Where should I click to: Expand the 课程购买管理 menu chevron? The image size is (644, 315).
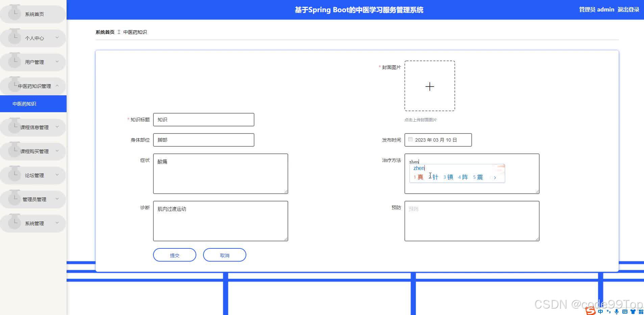click(x=57, y=151)
